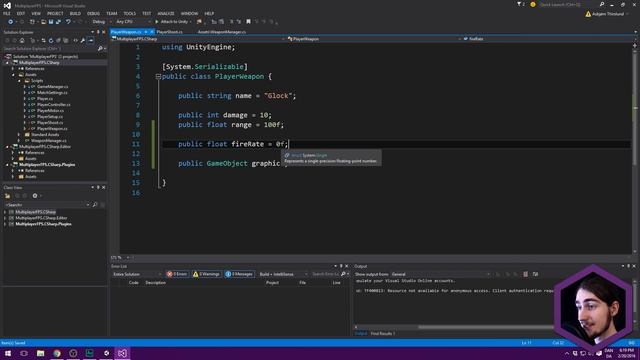Expand the GameManager.cs tree node
This screenshot has height=360, width=640.
[25, 87]
